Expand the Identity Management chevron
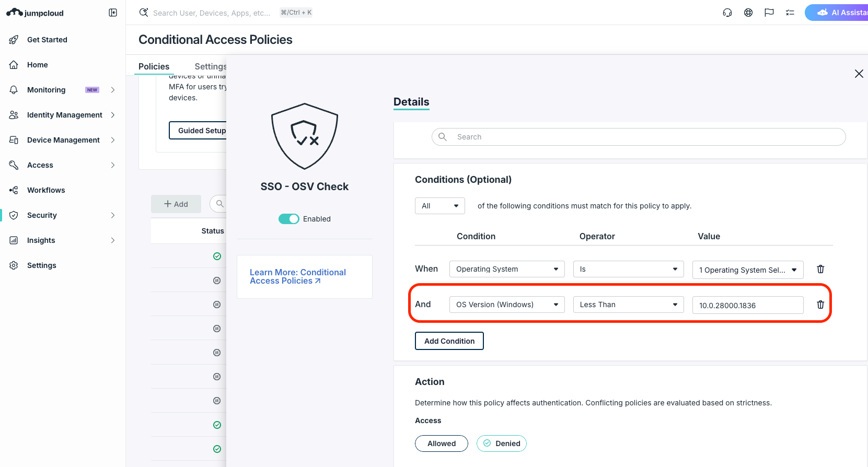Image resolution: width=868 pixels, height=467 pixels. tap(113, 115)
